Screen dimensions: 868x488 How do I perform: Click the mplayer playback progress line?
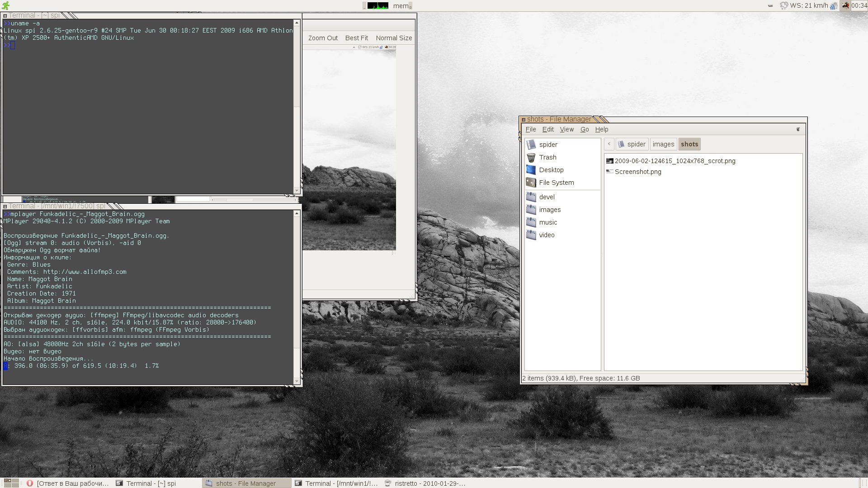click(x=81, y=366)
